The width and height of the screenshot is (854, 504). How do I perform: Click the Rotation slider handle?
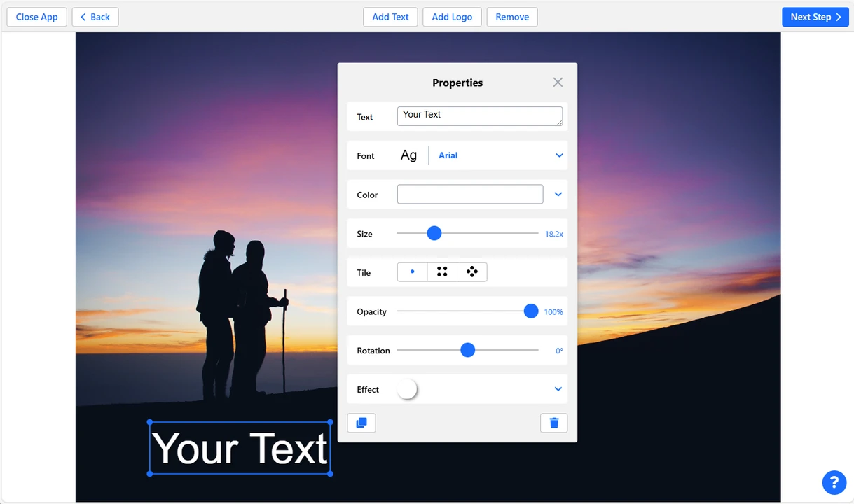467,350
